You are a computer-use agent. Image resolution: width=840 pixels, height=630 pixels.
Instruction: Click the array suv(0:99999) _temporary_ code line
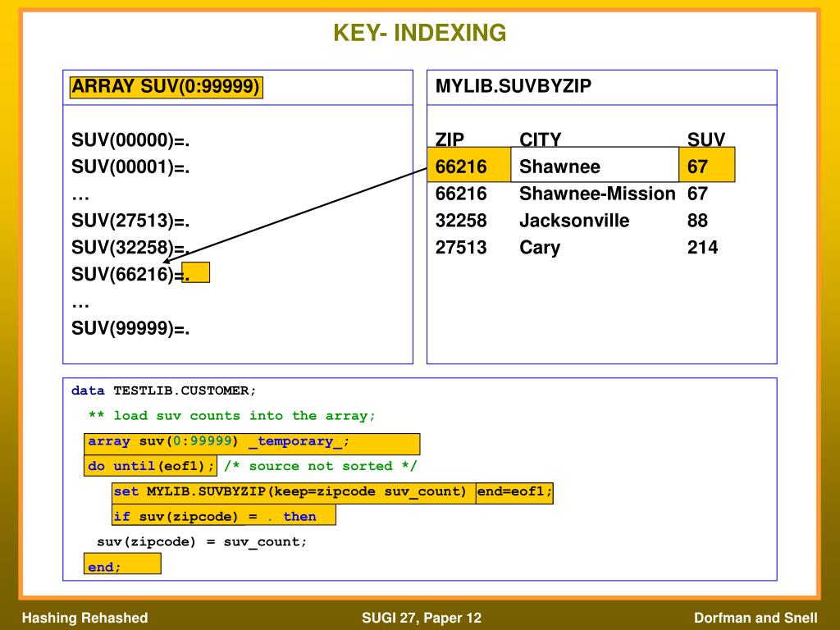click(252, 444)
